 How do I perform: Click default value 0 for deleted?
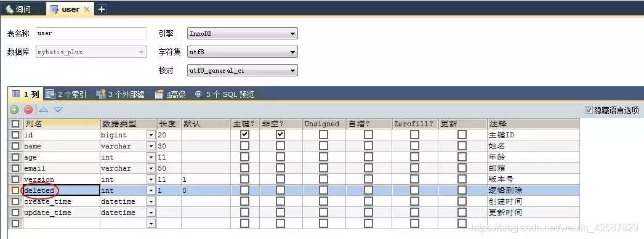pyautogui.click(x=206, y=190)
